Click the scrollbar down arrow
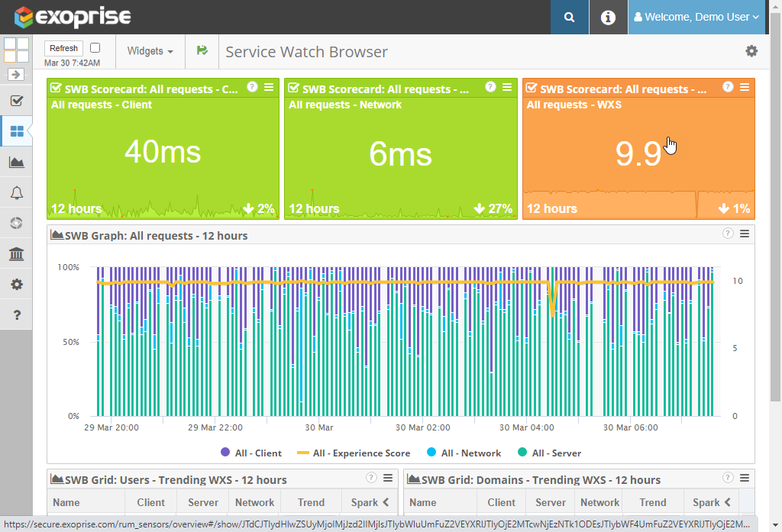 point(775,525)
